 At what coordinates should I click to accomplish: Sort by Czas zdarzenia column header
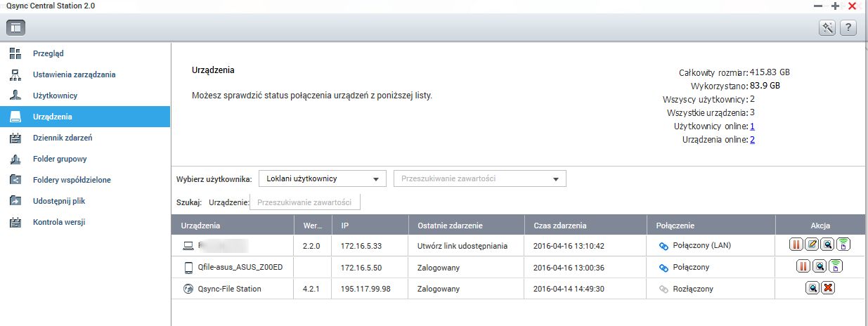[x=585, y=226]
